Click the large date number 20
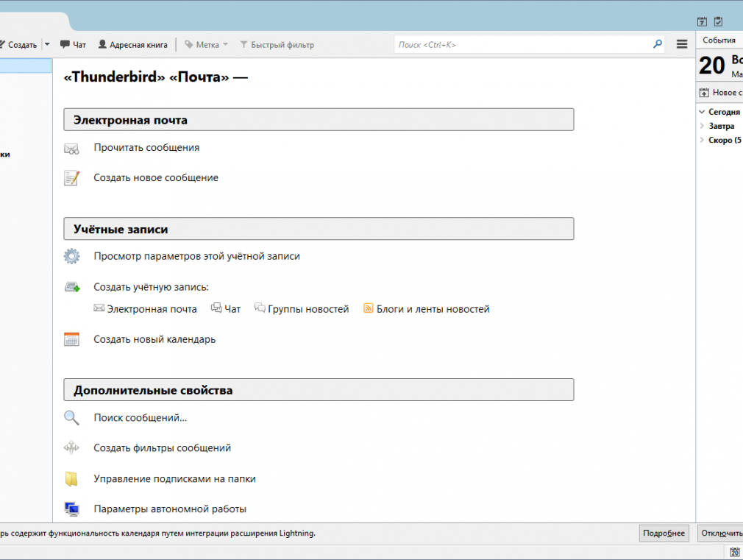 [711, 65]
